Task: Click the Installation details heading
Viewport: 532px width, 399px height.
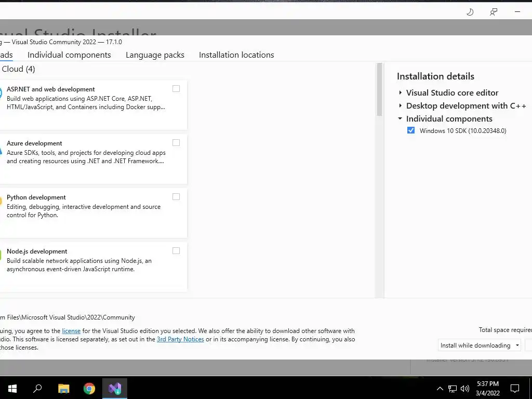Action: (436, 76)
